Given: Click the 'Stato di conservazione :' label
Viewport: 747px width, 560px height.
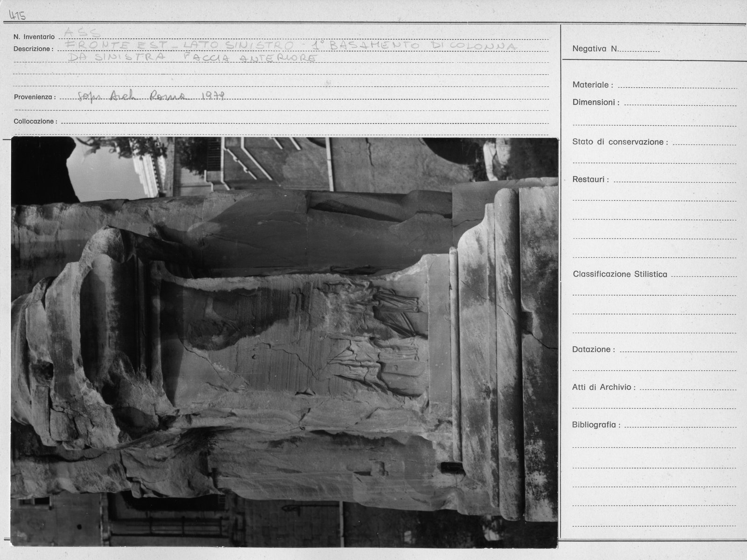Looking at the screenshot, I should click(620, 142).
